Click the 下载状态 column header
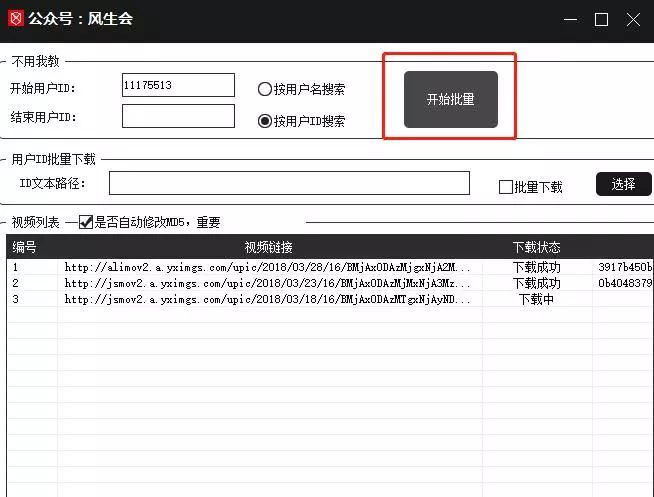Viewport: 654px width, 497px height. pyautogui.click(x=536, y=247)
